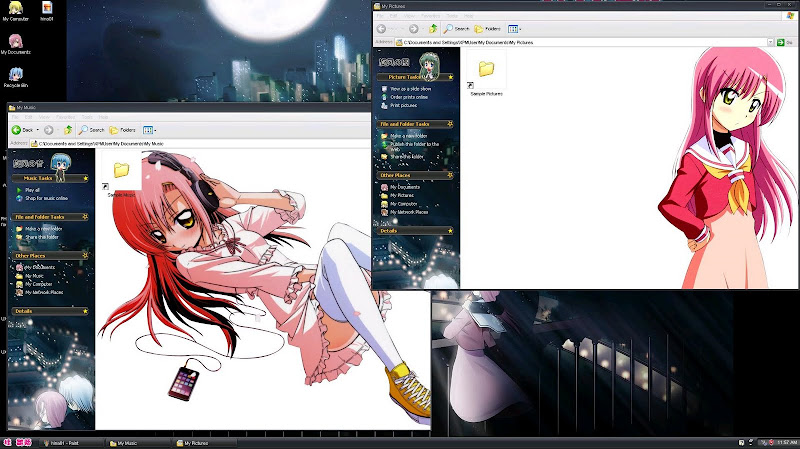Click Make a new folder in My Pictures

(409, 136)
